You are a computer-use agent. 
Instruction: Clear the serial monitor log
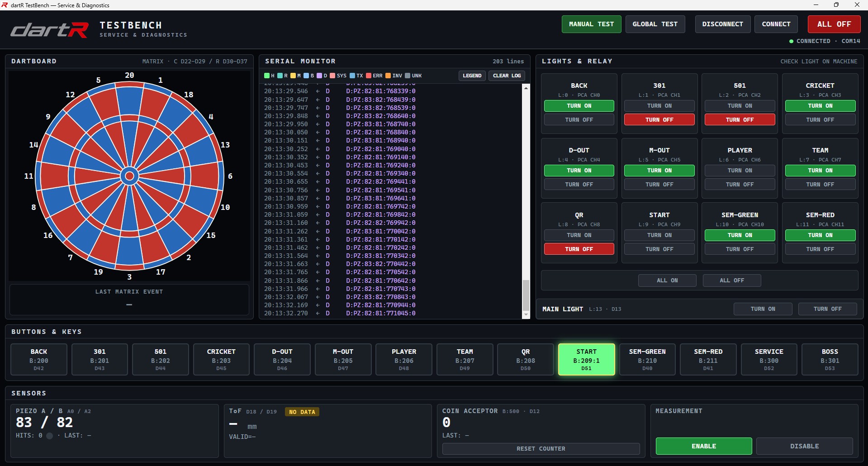507,76
